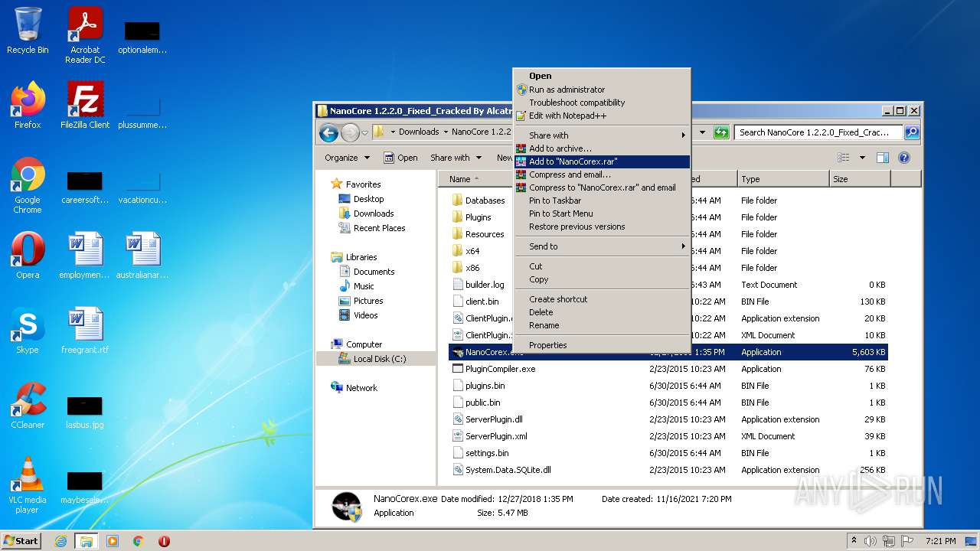
Task: Choose Open in context menu
Action: (603, 76)
